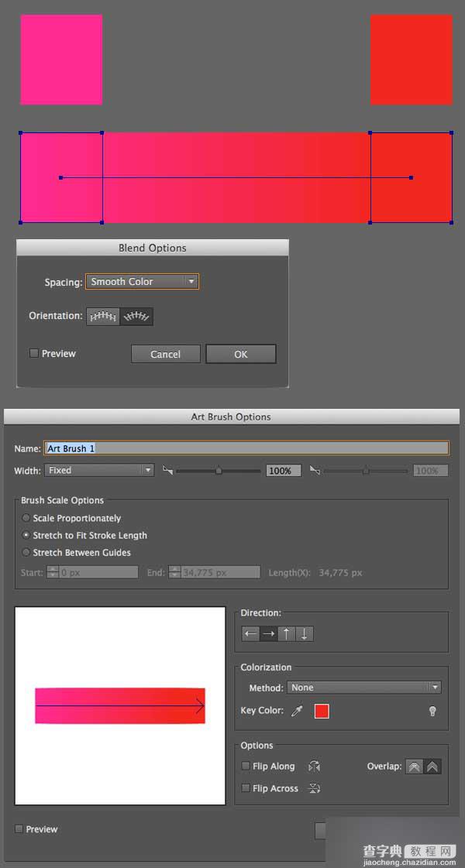Click the red square on canvas

point(412,60)
